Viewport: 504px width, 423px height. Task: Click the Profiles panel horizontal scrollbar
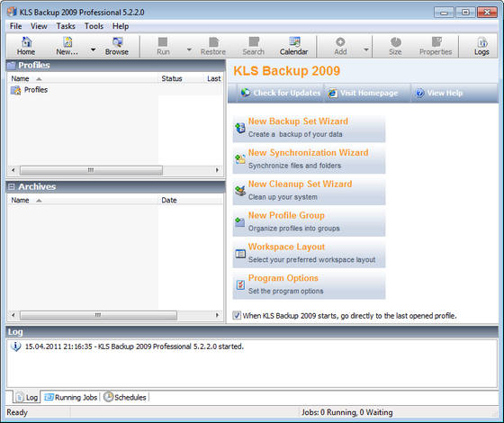(x=115, y=170)
